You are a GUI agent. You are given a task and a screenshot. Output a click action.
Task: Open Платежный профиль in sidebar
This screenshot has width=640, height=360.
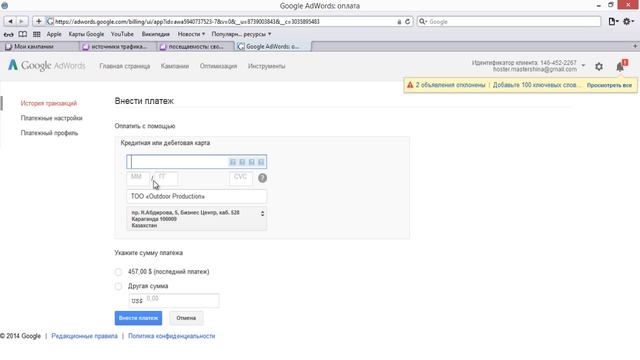pyautogui.click(x=49, y=133)
